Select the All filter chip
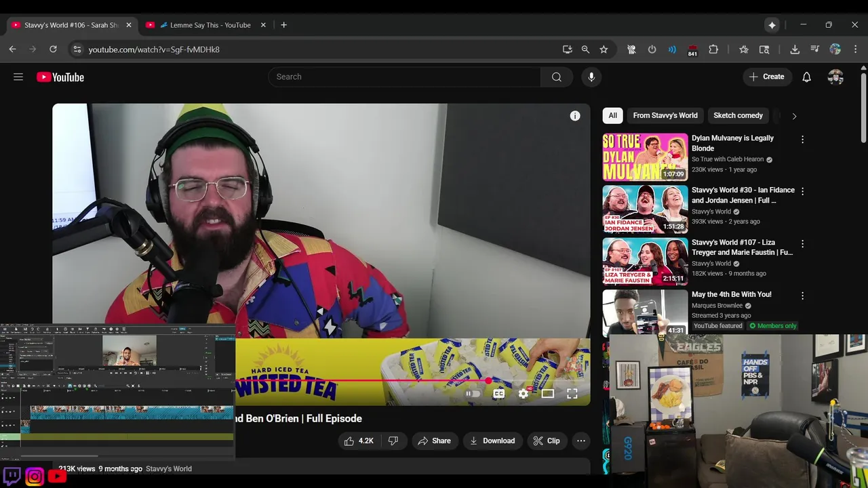 tap(612, 116)
